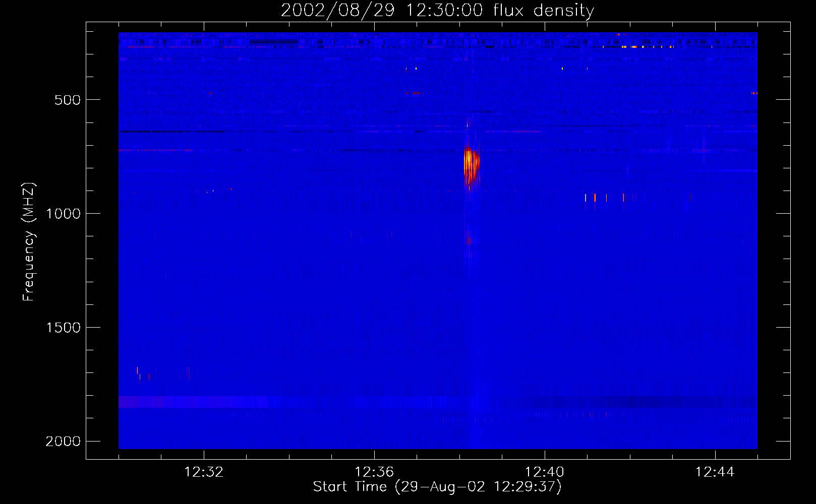Click the 1500 frequency tick label
This screenshot has width=816, height=504.
(x=63, y=328)
